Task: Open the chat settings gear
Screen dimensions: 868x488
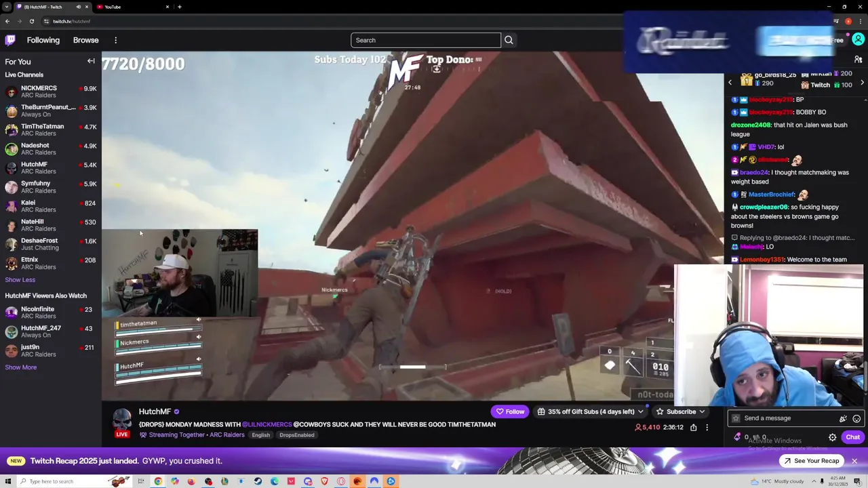Action: coord(832,437)
